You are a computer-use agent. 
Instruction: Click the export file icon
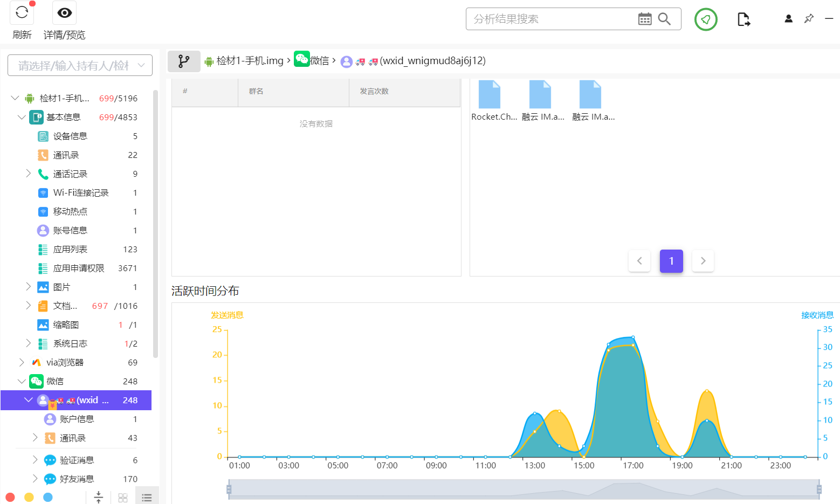pos(743,19)
